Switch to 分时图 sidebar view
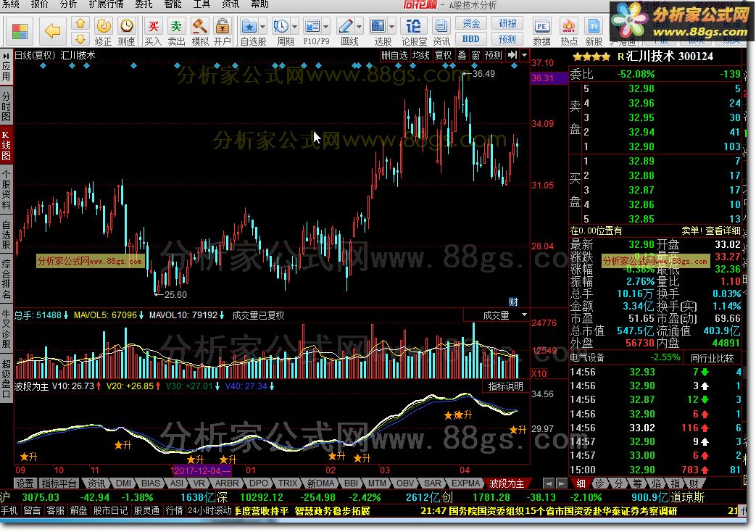Viewport: 756px width, 532px height. coord(7,107)
